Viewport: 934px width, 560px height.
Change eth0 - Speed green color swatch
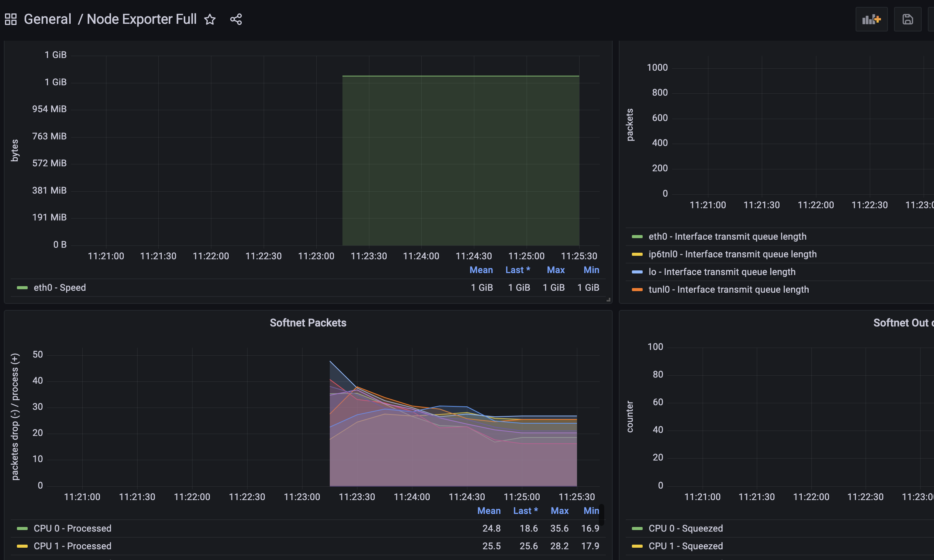click(22, 288)
